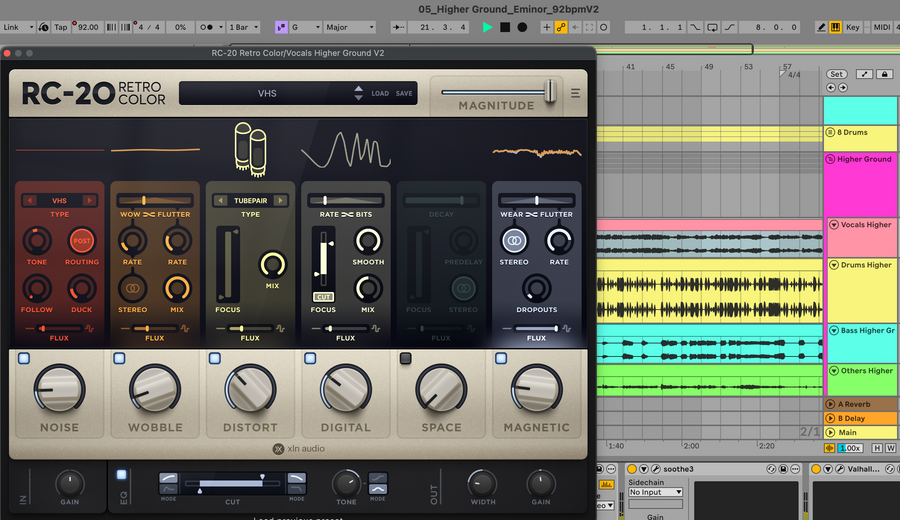Viewport: 900px width, 520px height.
Task: Click the tempo field showing 92.00
Action: coord(87,27)
